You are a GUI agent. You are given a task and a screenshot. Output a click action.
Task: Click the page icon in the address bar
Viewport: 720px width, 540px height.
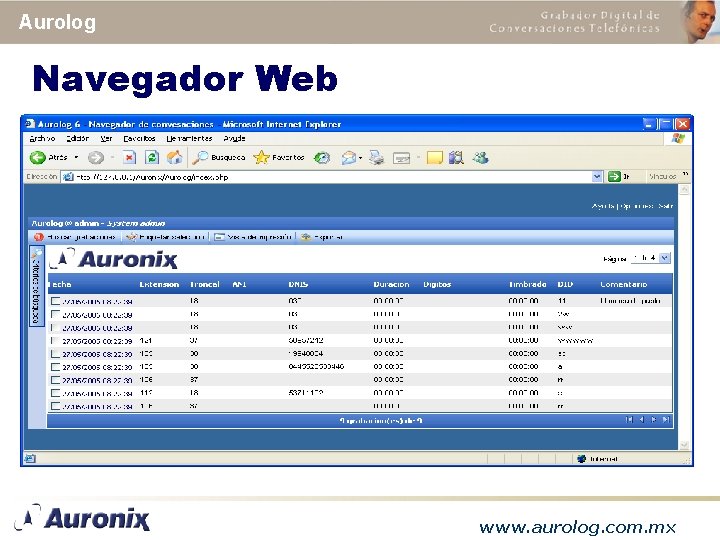(x=68, y=177)
